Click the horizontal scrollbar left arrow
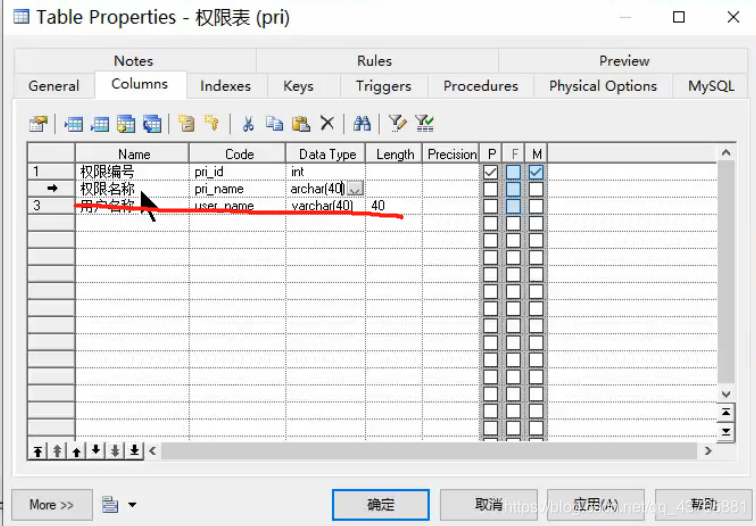756x526 pixels. [x=152, y=451]
